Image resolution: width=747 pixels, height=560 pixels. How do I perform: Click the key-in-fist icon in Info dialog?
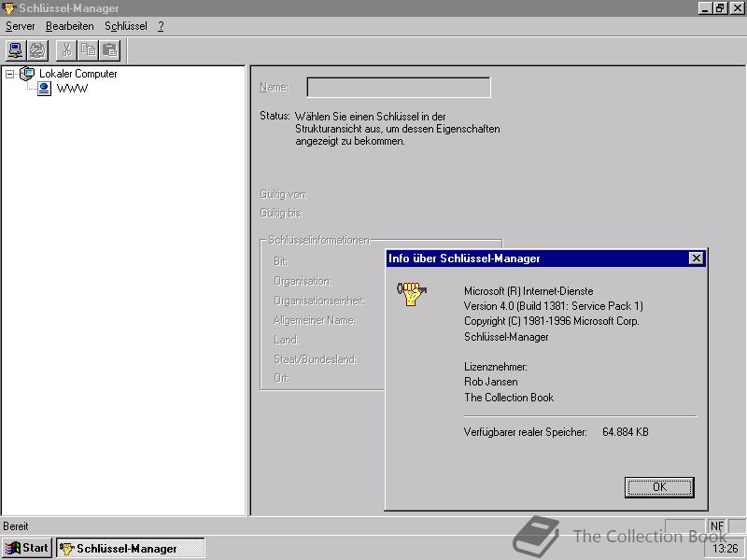pyautogui.click(x=411, y=293)
